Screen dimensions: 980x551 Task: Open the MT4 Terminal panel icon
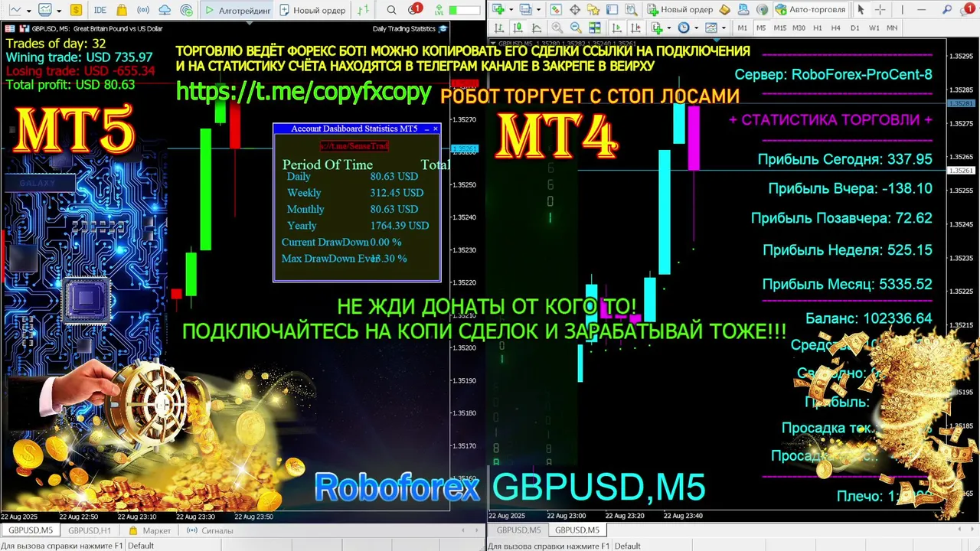tap(612, 10)
